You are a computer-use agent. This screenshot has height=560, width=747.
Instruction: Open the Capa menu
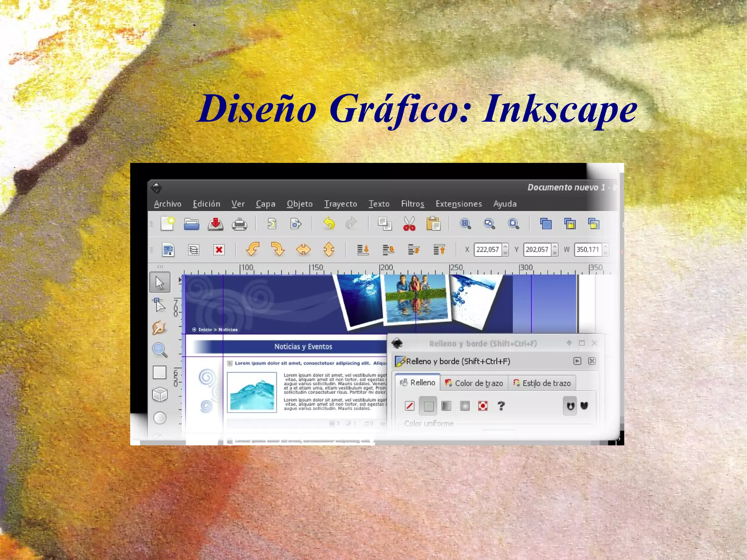coord(266,204)
